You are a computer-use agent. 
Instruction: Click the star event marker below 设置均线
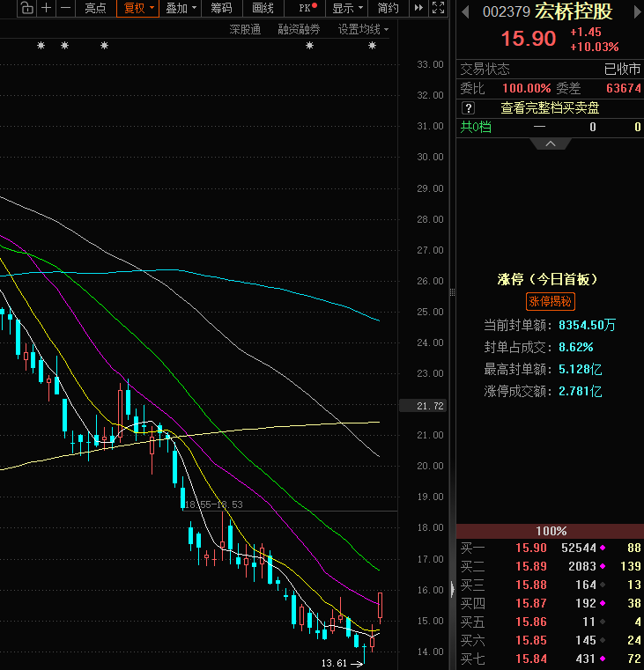click(372, 45)
